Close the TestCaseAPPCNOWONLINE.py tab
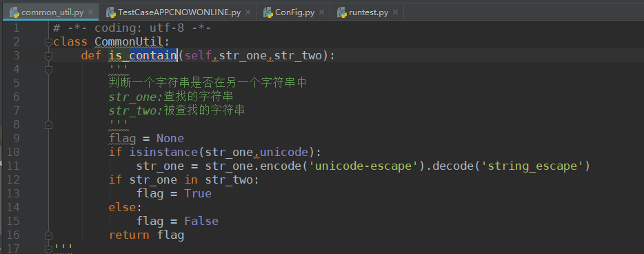Screen dimensions: 644x254 [x=248, y=12]
